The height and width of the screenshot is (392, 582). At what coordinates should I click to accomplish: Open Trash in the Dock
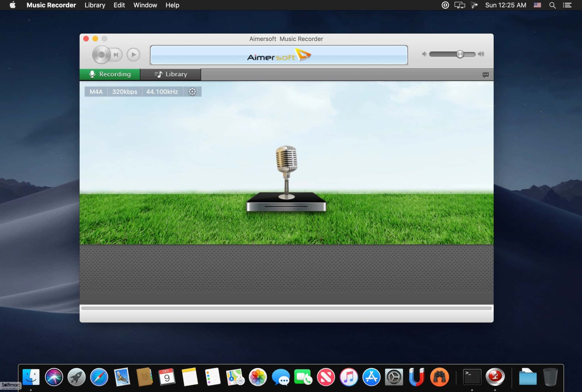coord(550,377)
